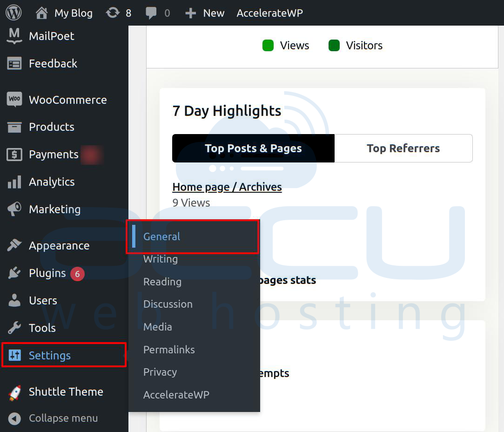Image resolution: width=504 pixels, height=432 pixels.
Task: Click the WooCommerce Woo icon
Action: point(14,99)
